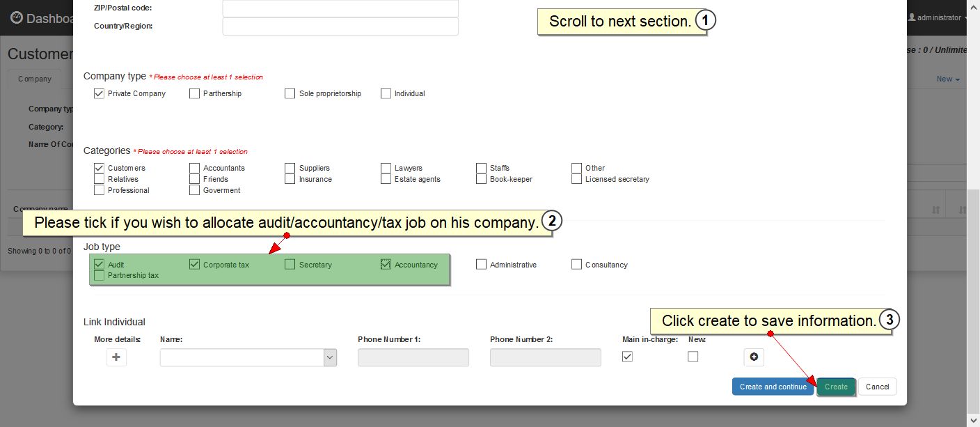Tick the Secretary job type checkbox

click(x=290, y=265)
